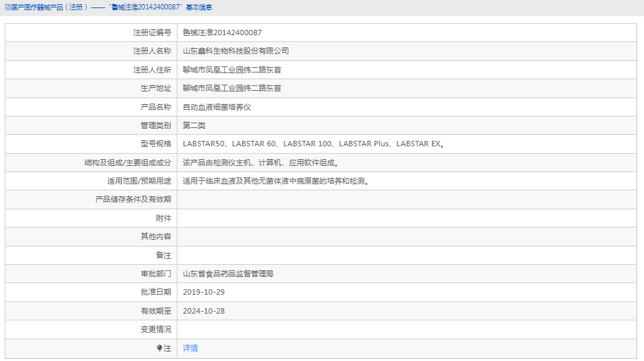Click the lightbulb icon beside 注

(x=159, y=348)
